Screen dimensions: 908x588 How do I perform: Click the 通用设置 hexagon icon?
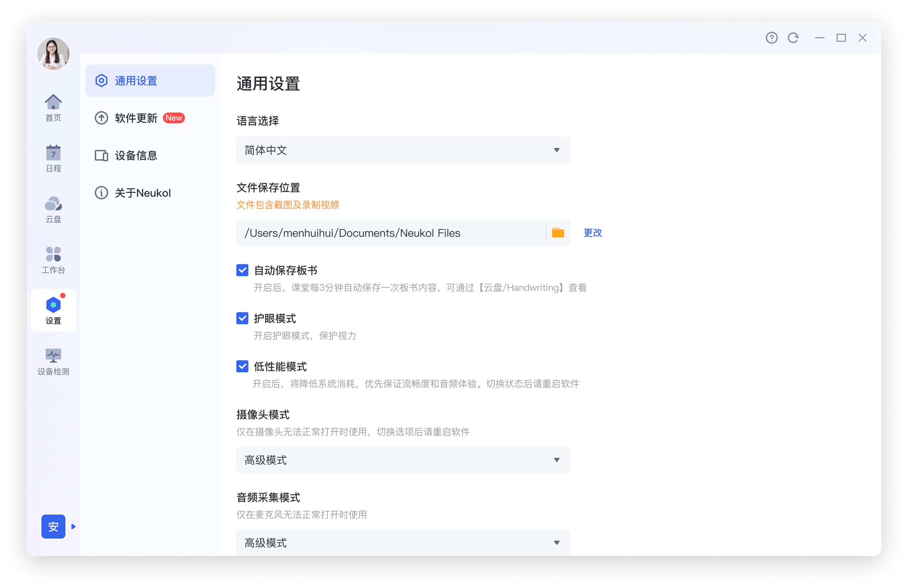coord(101,80)
